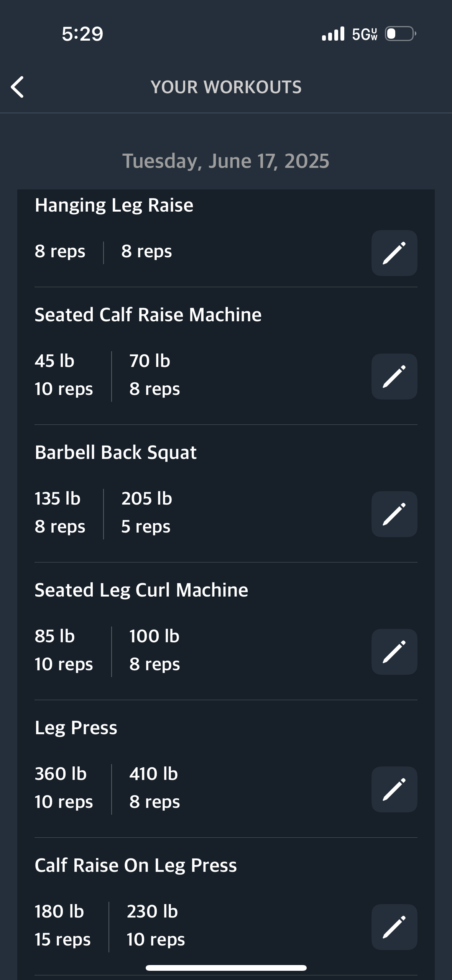Tap the home indicator bar at the bottom
Viewport: 452px width, 980px height.
pyautogui.click(x=226, y=968)
